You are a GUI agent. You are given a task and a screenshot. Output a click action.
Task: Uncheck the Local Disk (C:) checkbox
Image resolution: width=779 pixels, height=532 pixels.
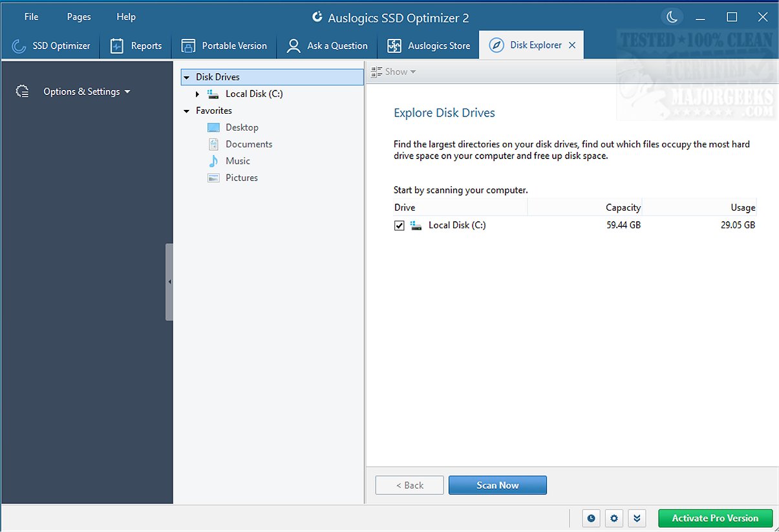[x=400, y=226]
